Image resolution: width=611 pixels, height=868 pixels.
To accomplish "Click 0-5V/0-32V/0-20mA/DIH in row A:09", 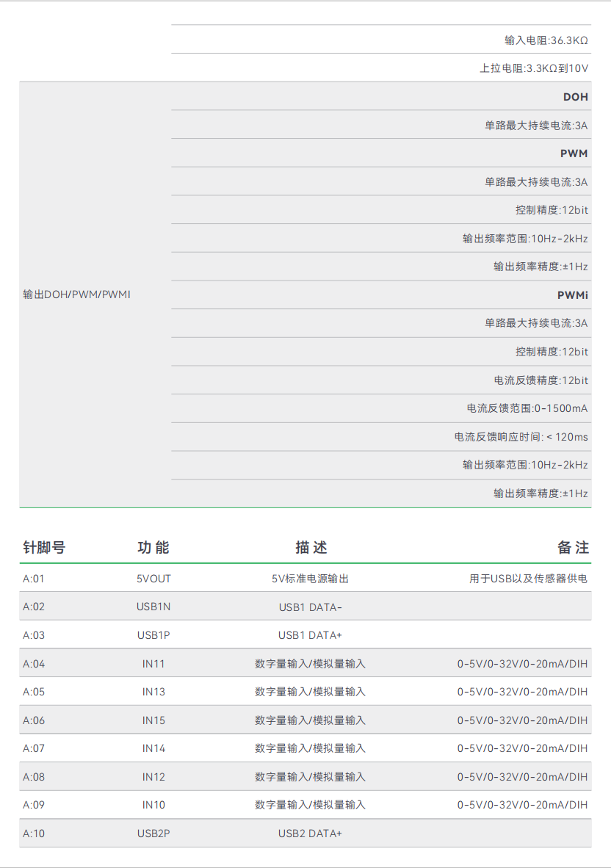I will tap(522, 806).
